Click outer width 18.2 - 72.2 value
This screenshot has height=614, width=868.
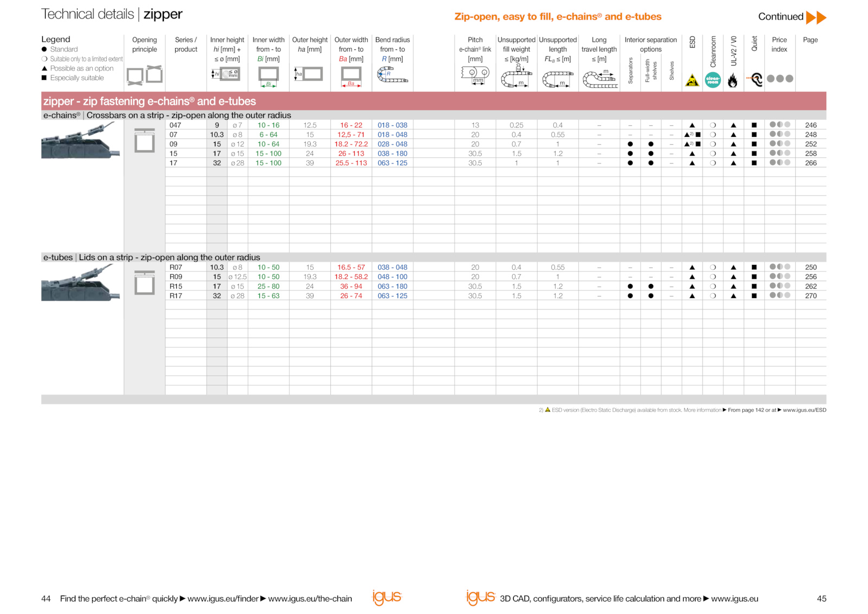pyautogui.click(x=351, y=144)
